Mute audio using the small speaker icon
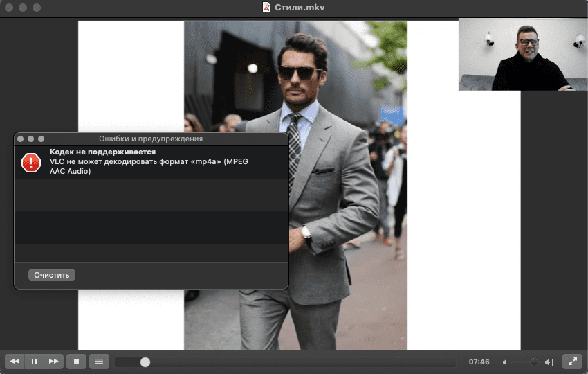 505,362
